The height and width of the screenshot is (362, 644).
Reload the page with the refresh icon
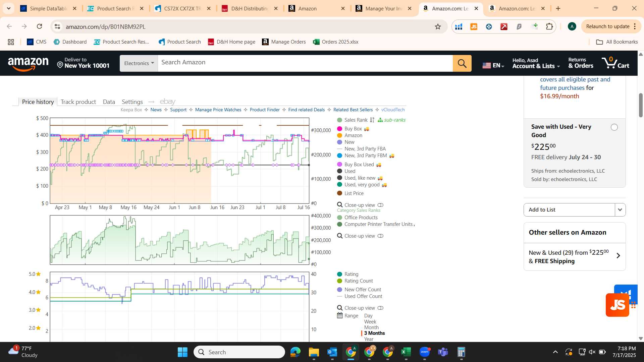39,26
